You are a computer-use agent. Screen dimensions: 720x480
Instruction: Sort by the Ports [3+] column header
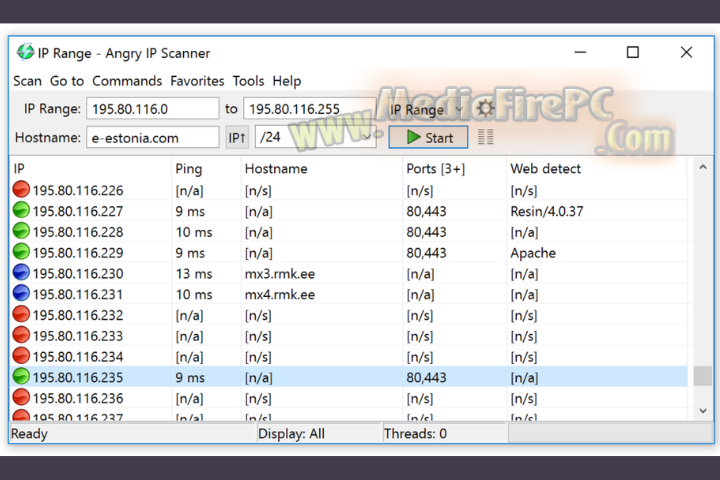tap(455, 169)
